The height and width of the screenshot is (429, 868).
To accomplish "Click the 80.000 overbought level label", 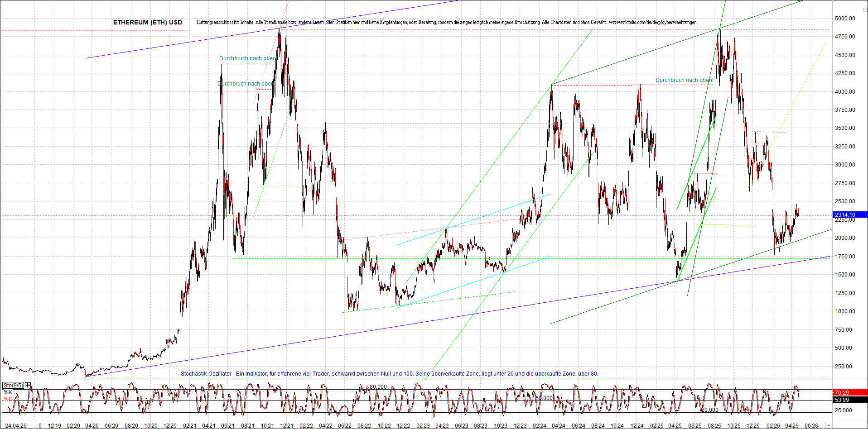I will tap(378, 387).
